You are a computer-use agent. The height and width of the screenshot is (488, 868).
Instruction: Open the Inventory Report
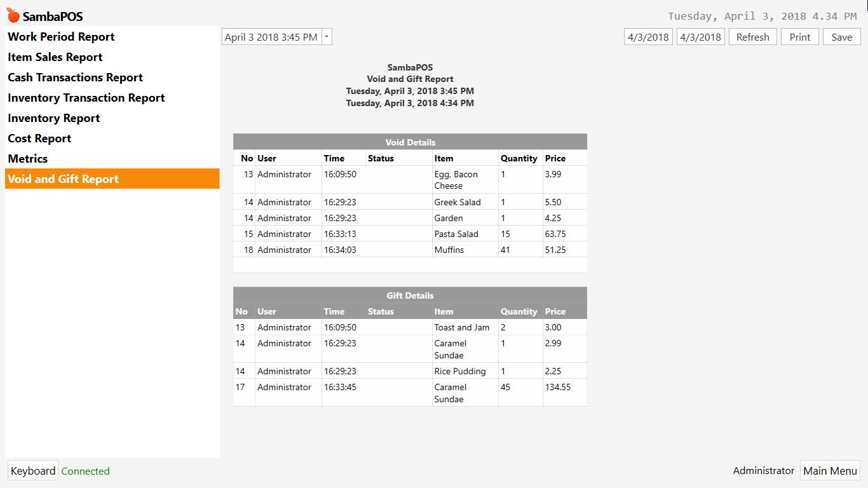[53, 118]
